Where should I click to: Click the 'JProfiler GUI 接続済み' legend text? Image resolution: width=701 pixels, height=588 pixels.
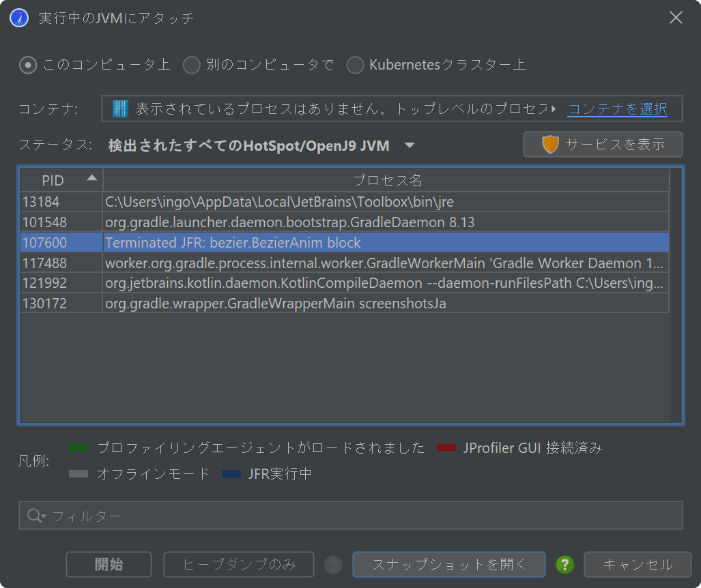pos(533,447)
